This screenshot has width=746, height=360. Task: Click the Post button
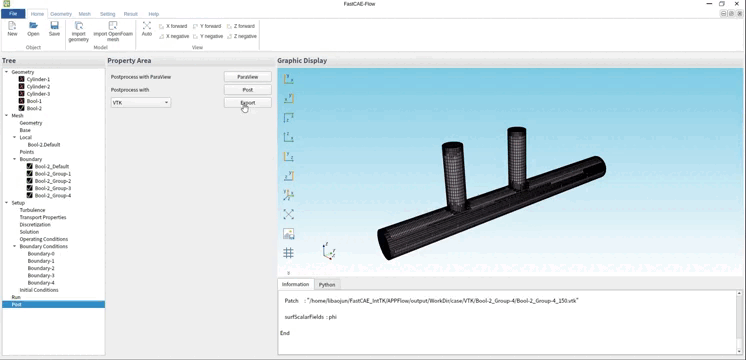tap(248, 89)
